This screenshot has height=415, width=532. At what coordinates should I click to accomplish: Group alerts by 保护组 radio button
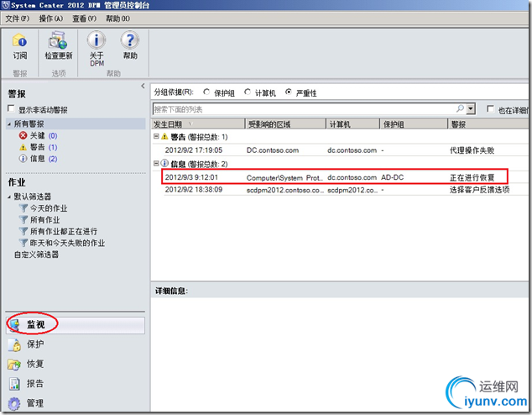(x=206, y=92)
